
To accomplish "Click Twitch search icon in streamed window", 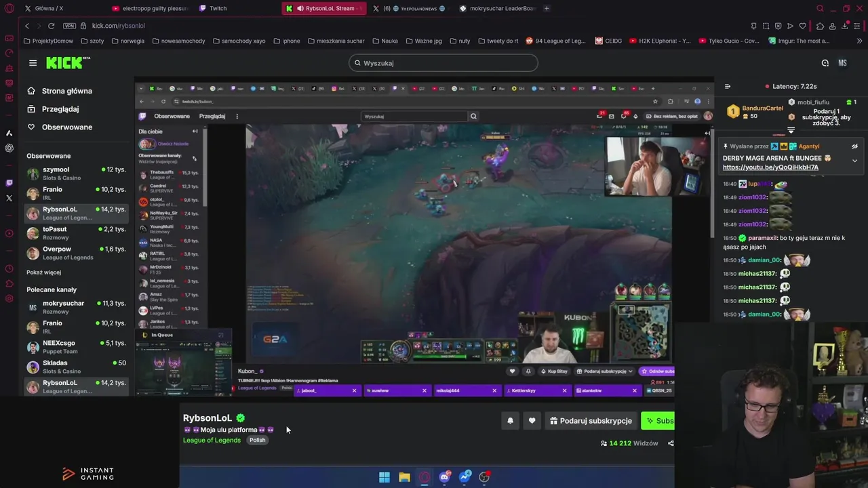I will click(473, 116).
